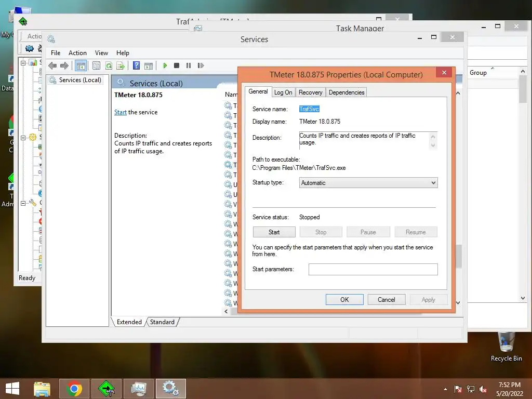The height and width of the screenshot is (399, 532).
Task: Click Cancel in the Properties dialog
Action: coord(387,300)
